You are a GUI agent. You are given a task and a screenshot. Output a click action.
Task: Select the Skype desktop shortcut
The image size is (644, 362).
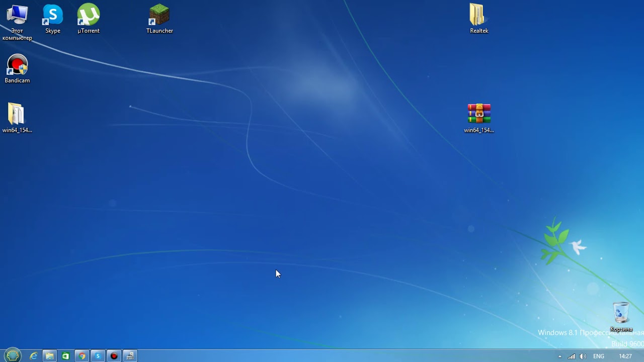click(x=53, y=19)
